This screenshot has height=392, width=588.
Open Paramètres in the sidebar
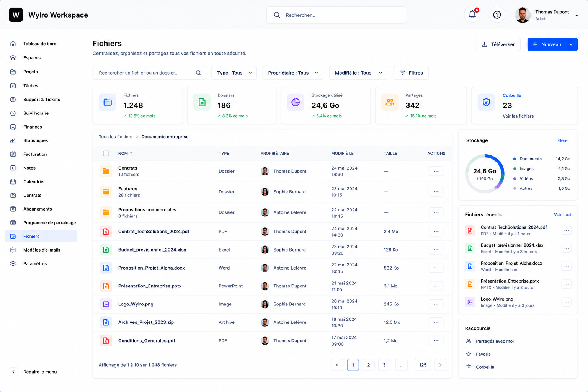click(x=41, y=264)
